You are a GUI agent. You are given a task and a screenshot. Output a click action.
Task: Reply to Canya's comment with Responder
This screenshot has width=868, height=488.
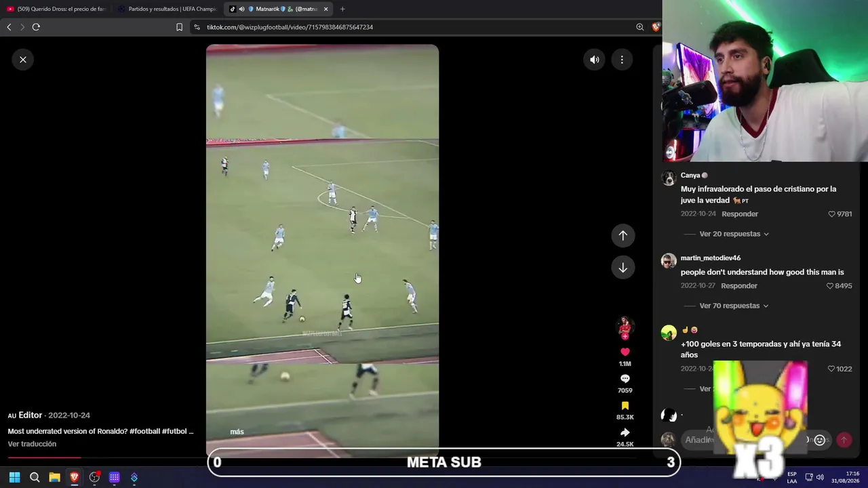point(740,213)
